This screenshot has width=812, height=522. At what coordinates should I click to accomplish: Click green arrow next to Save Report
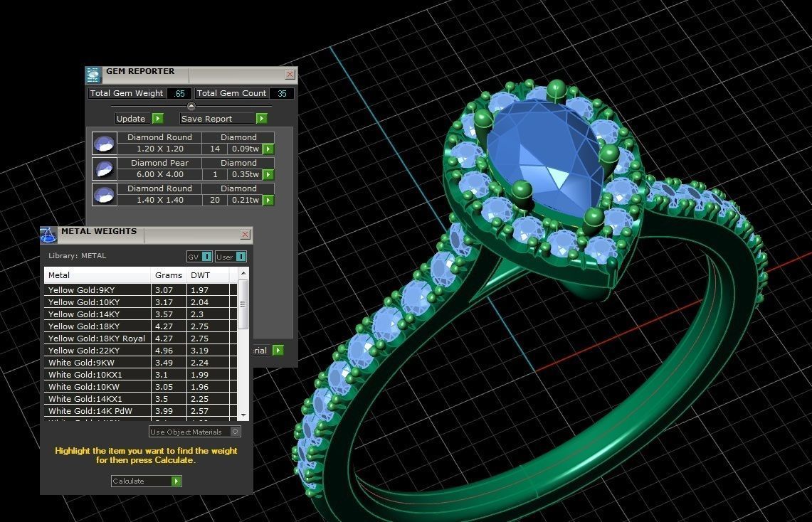(261, 119)
